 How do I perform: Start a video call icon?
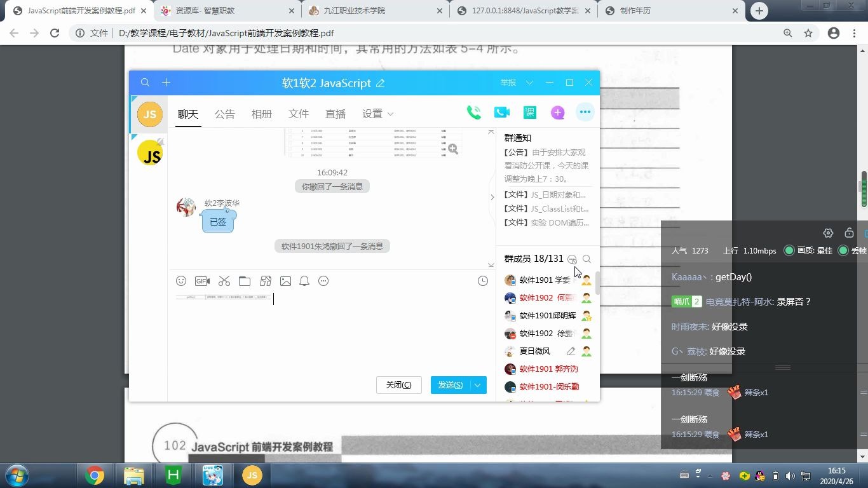click(x=501, y=111)
